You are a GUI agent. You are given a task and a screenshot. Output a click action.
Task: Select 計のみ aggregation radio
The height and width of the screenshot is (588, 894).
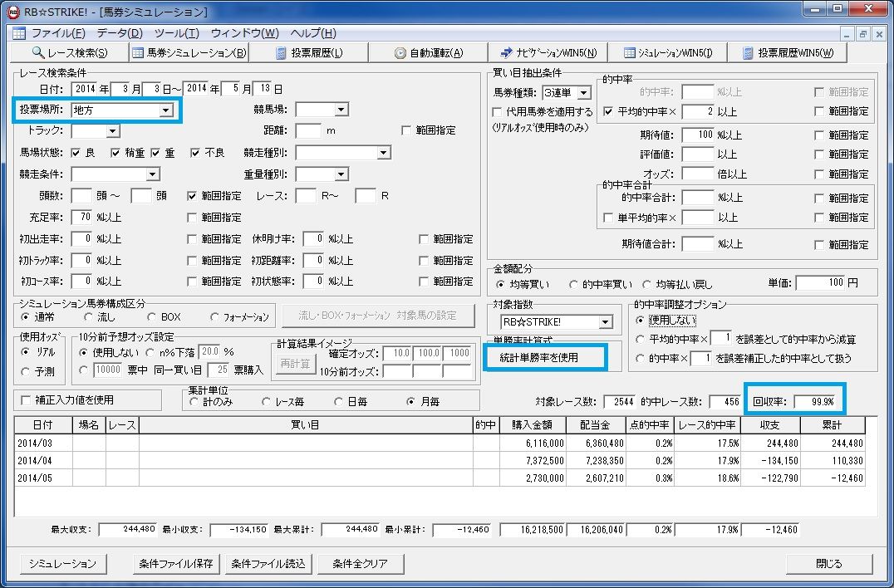(194, 402)
